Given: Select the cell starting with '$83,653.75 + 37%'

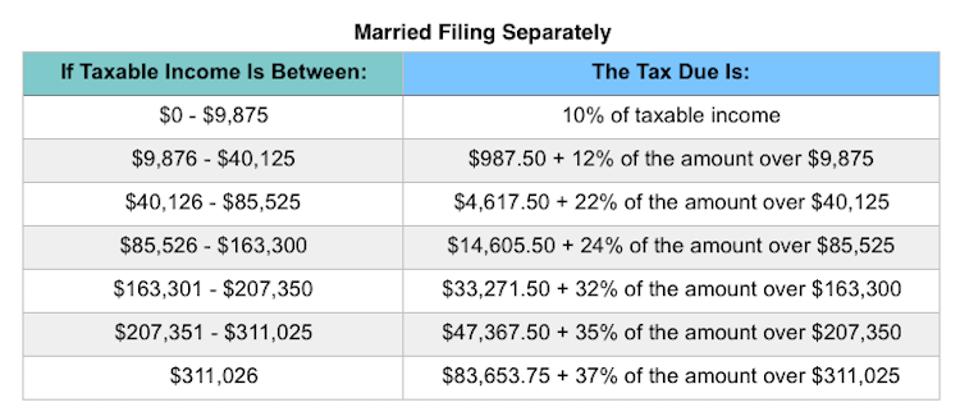Looking at the screenshot, I should click(671, 376).
